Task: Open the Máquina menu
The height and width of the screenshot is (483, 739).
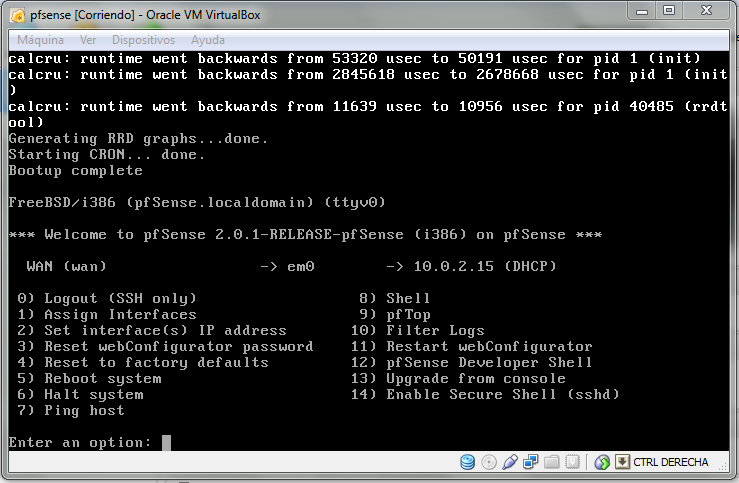Action: tap(41, 39)
